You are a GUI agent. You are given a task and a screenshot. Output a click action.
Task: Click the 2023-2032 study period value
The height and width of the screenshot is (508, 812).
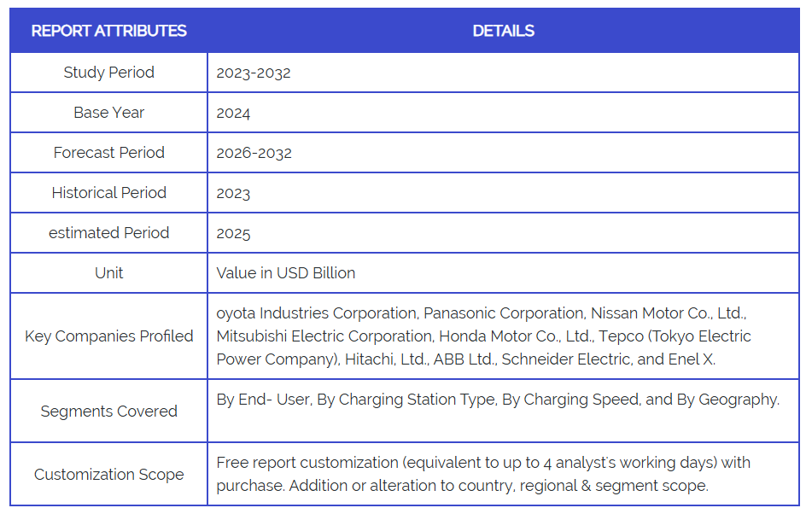pos(254,73)
